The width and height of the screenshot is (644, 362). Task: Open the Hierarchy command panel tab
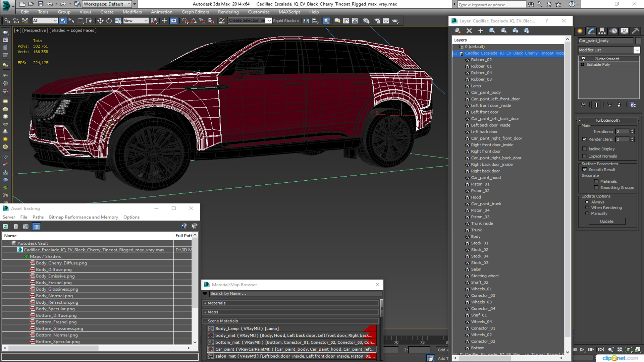point(602,31)
